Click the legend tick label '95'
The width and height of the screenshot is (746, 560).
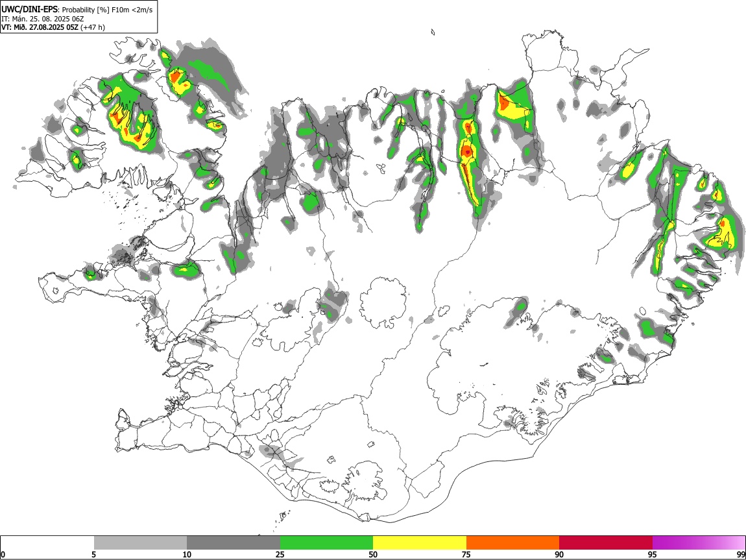click(653, 554)
